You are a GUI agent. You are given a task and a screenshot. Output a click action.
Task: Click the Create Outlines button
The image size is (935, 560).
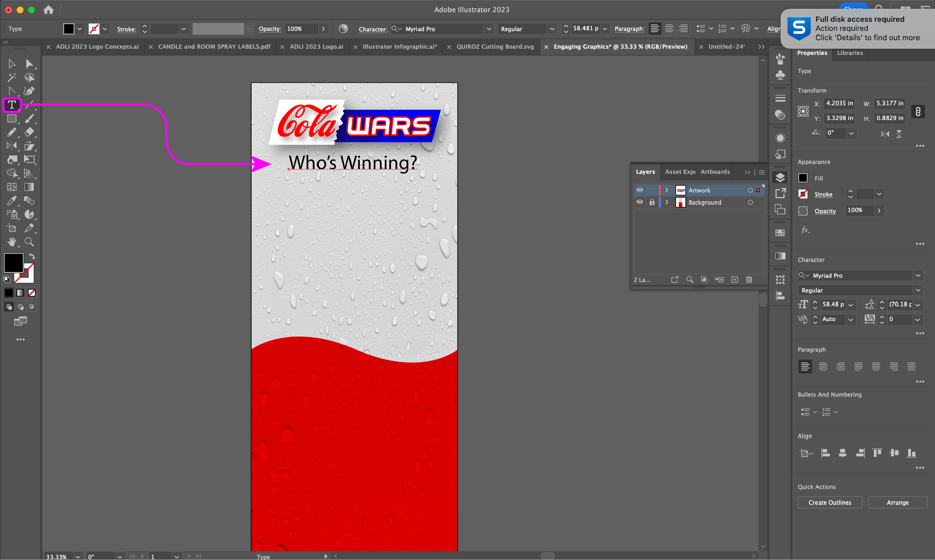tap(830, 503)
